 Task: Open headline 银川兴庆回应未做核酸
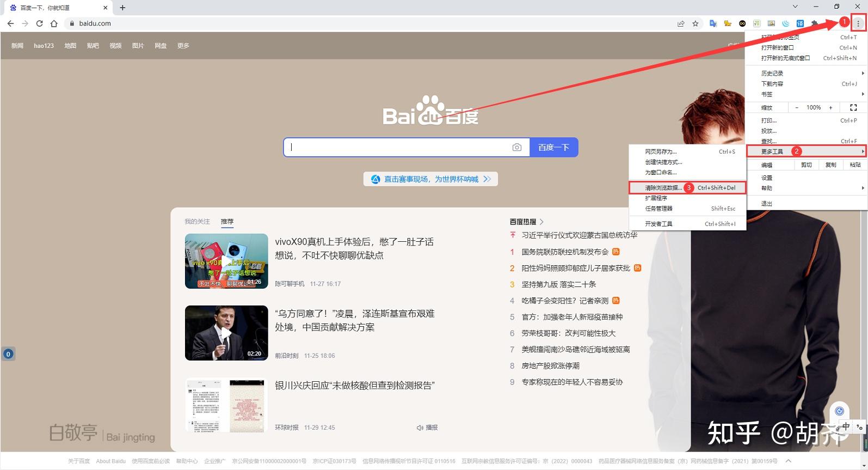pyautogui.click(x=355, y=386)
